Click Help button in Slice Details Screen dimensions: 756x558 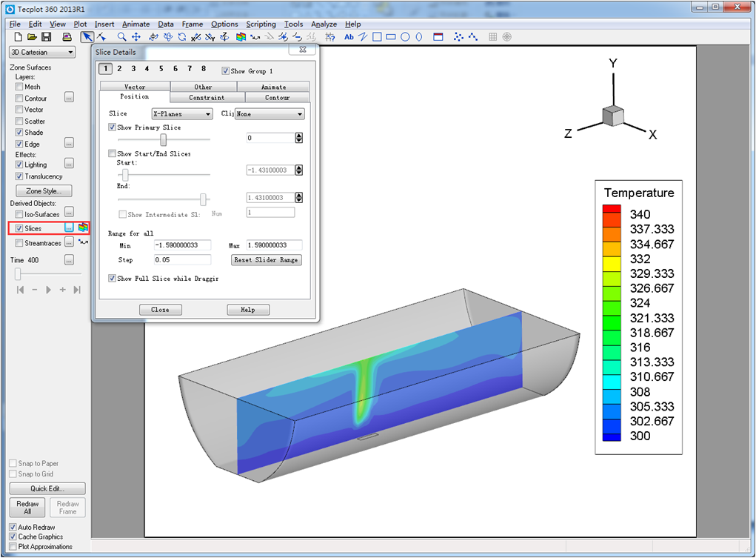248,310
